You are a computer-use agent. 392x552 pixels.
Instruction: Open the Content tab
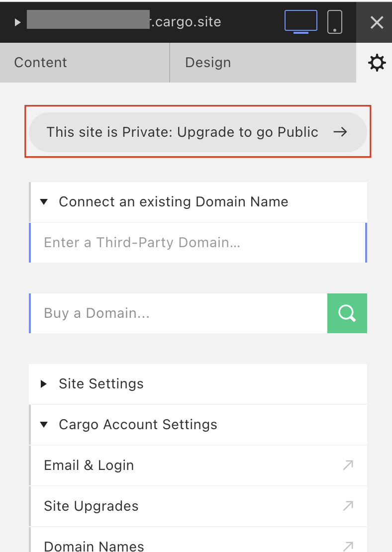85,63
